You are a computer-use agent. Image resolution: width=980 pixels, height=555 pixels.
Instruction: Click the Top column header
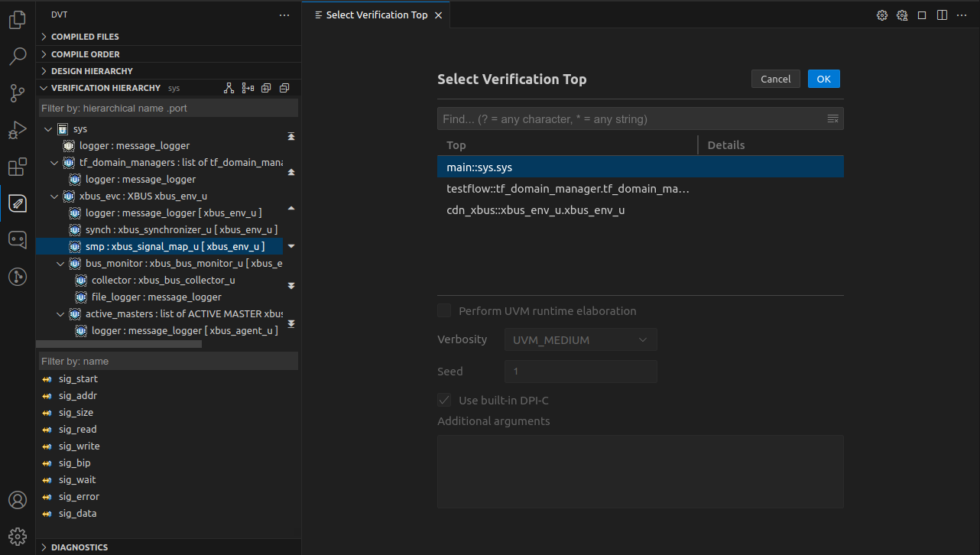tap(456, 145)
